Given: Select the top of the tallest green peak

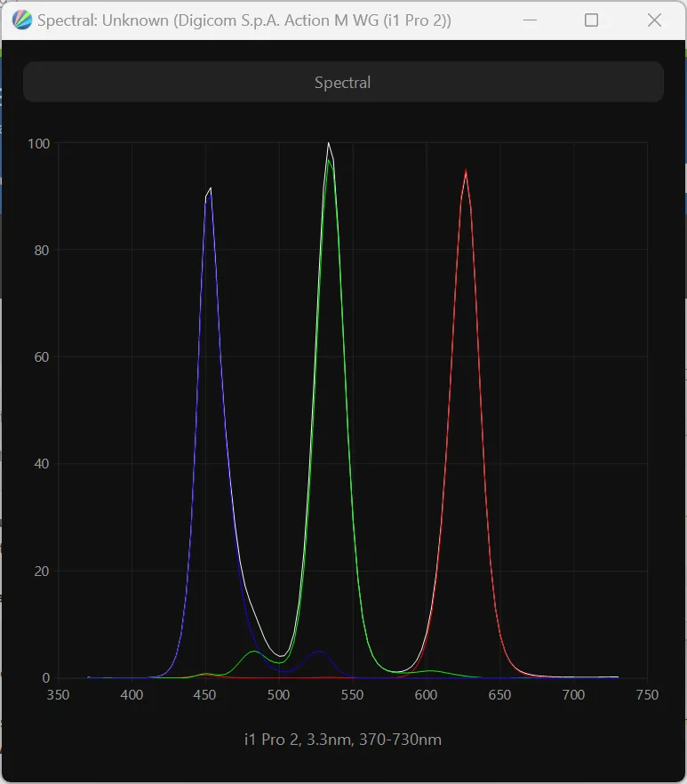Looking at the screenshot, I should pos(329,161).
